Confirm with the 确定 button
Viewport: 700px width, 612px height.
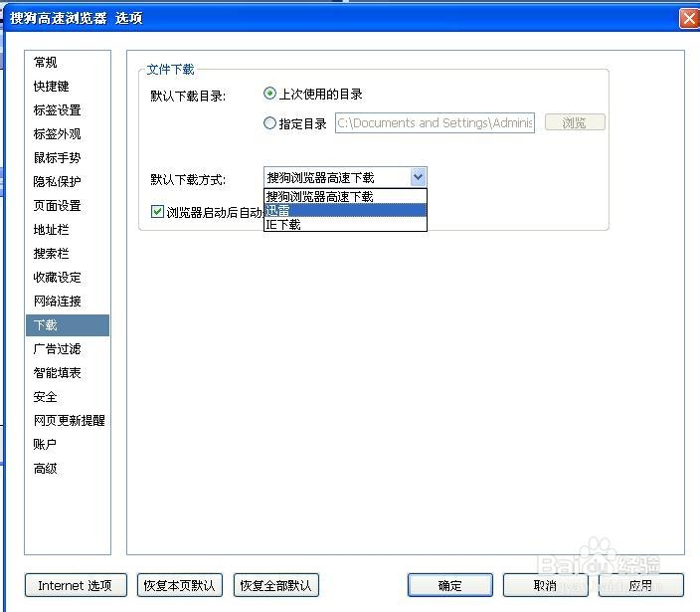450,585
